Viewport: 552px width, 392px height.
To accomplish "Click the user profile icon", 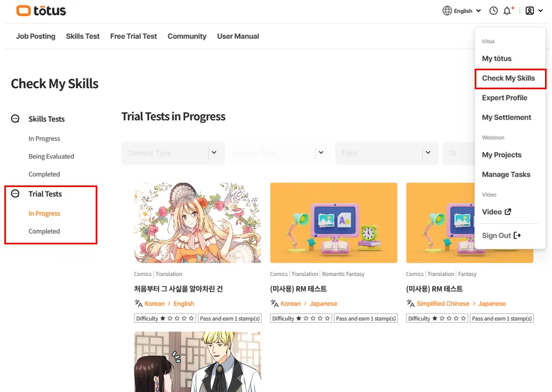I will (529, 11).
